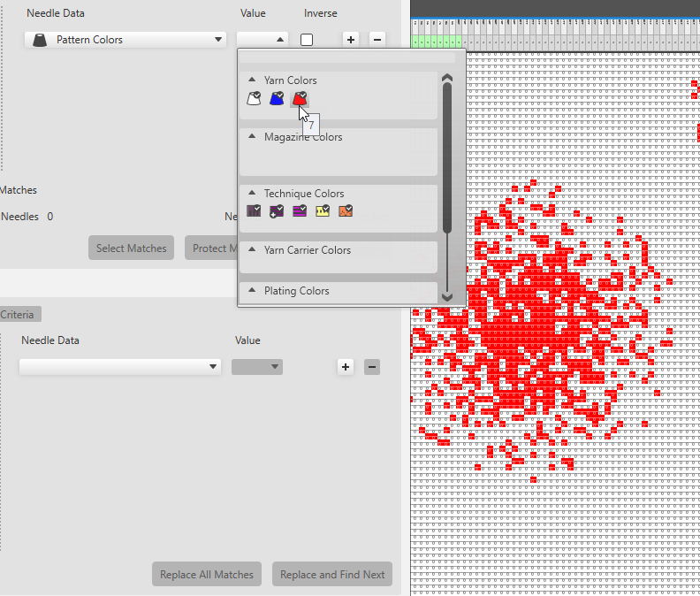Pick the red yarn color icon
700x596 pixels.
point(301,99)
